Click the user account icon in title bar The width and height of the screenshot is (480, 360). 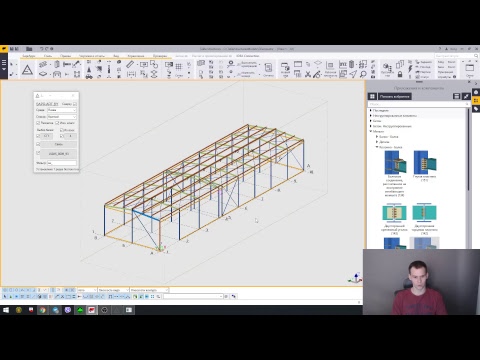[x=447, y=49]
